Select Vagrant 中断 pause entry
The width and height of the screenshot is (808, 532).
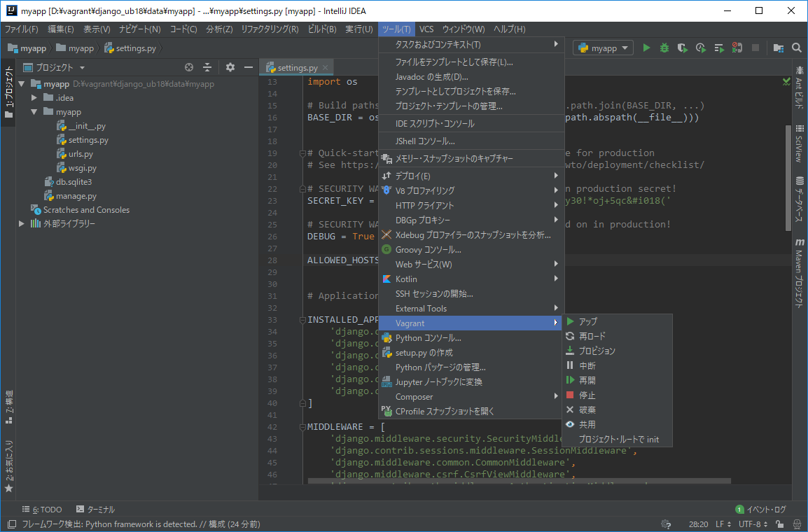[x=617, y=365]
